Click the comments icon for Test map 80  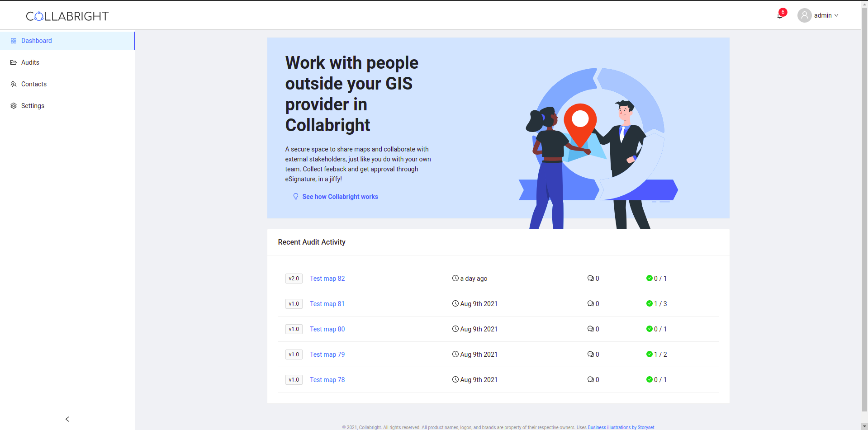(591, 329)
